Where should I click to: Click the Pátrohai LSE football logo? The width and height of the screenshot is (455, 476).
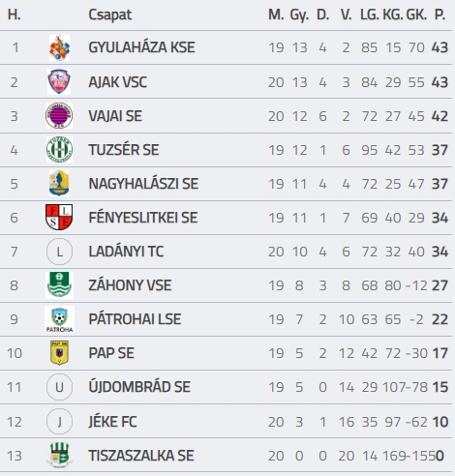coord(59,319)
